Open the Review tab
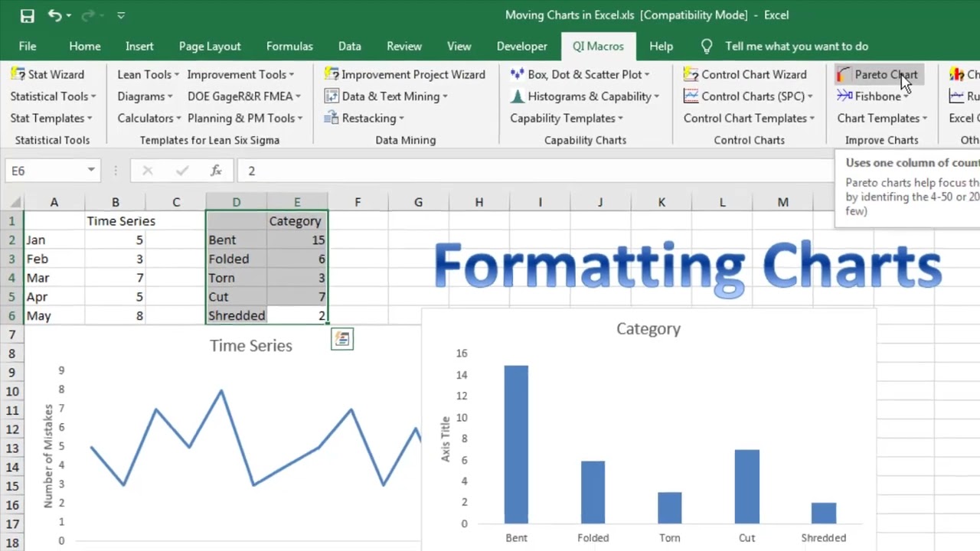The width and height of the screenshot is (980, 551). click(404, 46)
